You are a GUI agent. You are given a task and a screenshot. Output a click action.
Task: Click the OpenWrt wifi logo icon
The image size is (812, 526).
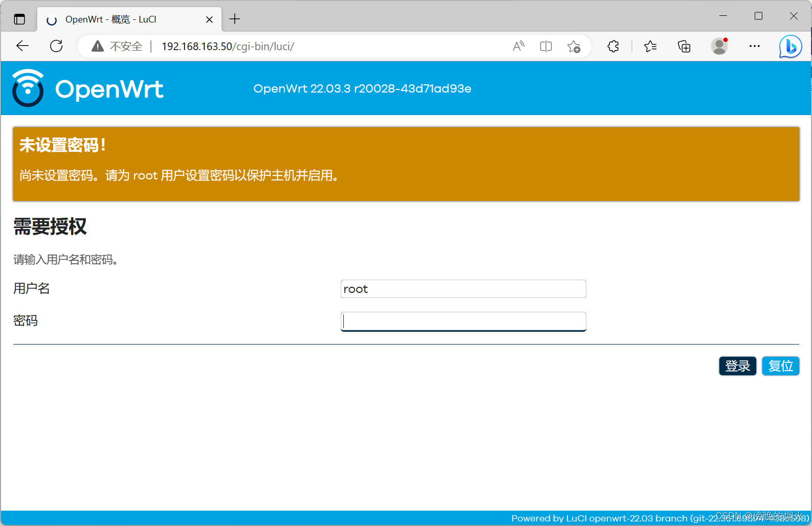[x=28, y=88]
